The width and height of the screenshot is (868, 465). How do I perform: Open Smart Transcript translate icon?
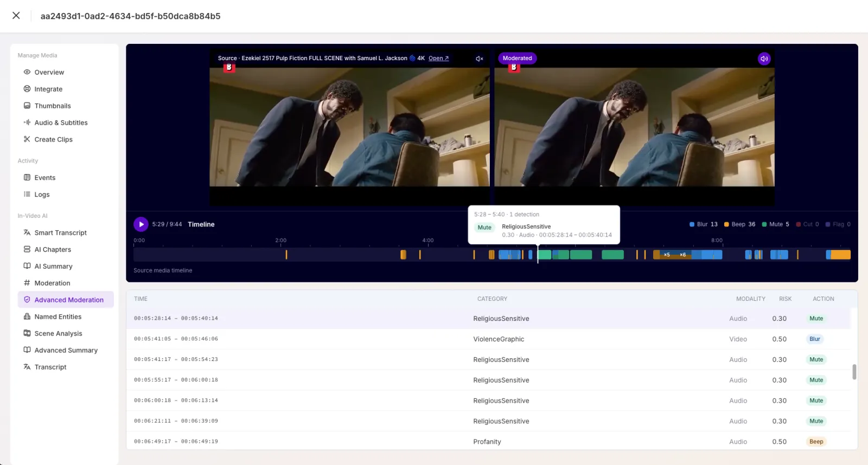pyautogui.click(x=27, y=232)
